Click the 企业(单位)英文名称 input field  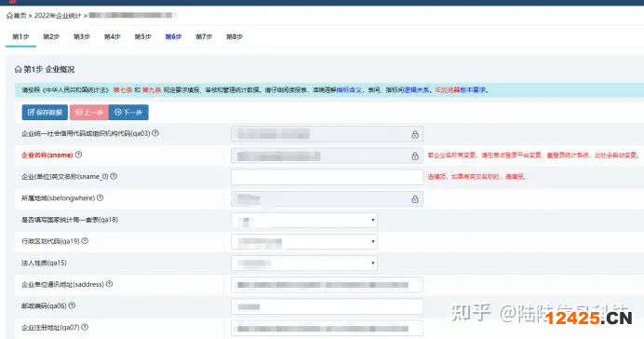327,177
